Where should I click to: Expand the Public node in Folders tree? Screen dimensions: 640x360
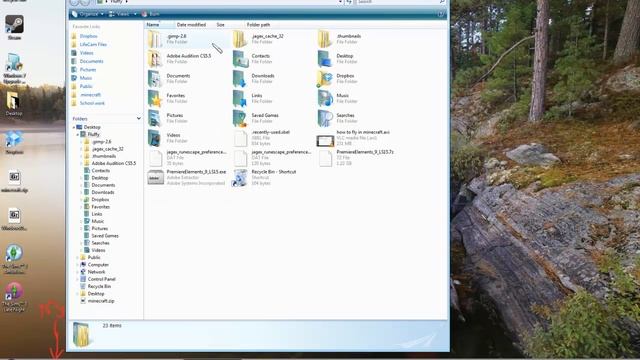click(x=78, y=258)
